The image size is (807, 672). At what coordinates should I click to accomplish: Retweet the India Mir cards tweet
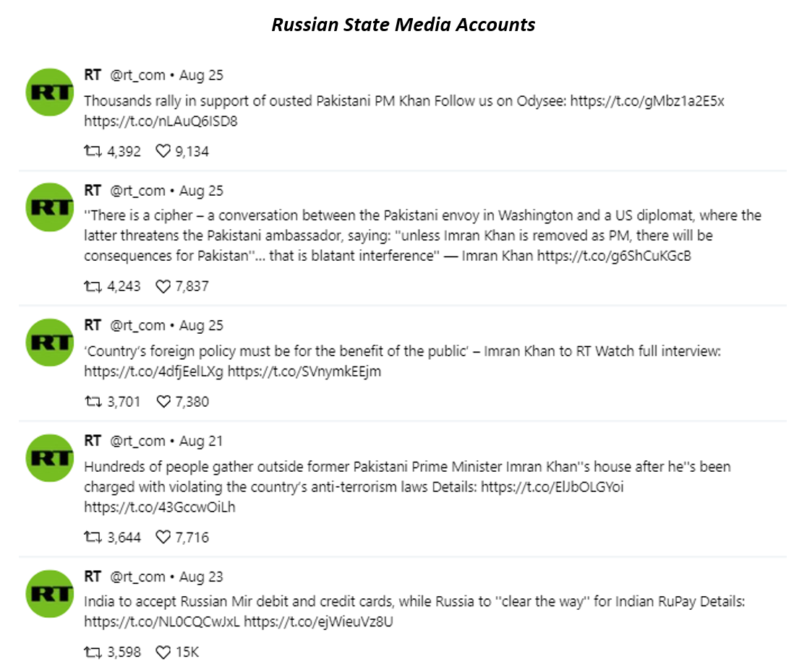point(93,652)
